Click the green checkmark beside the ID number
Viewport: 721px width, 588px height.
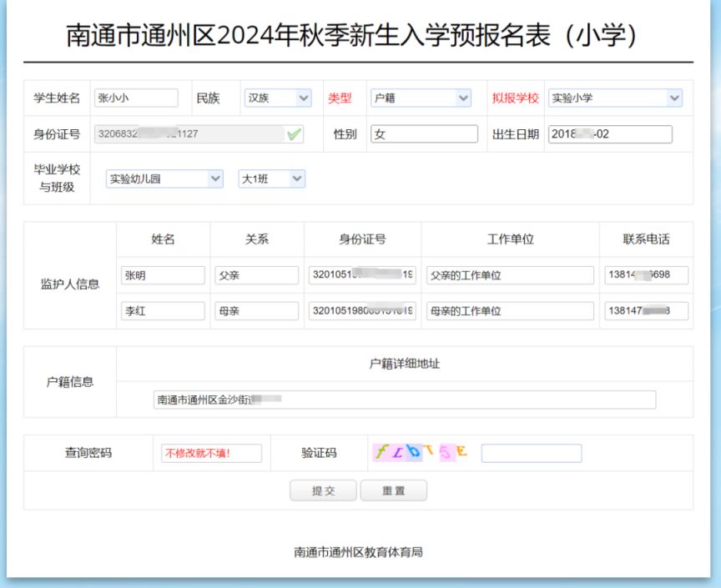tap(294, 134)
